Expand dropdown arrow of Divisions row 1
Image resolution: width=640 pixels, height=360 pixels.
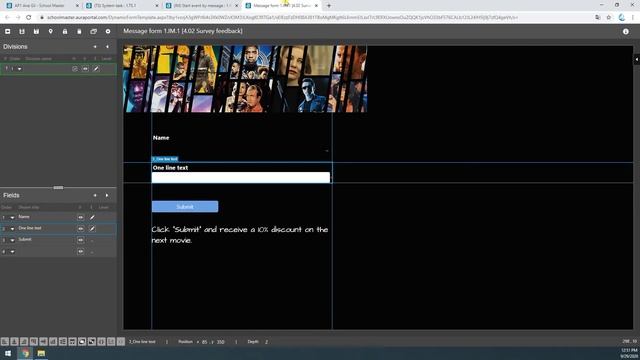19,69
